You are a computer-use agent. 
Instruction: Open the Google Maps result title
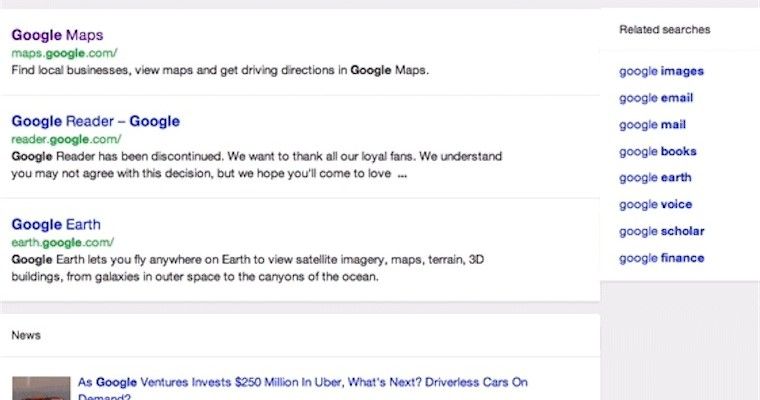pos(57,35)
